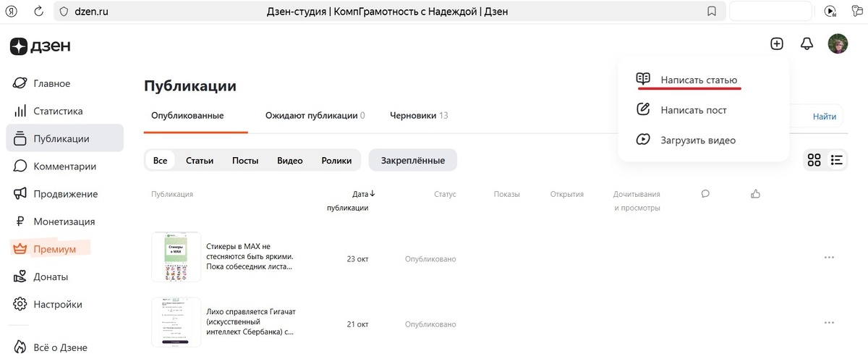Filter publications by Статьи

tap(200, 161)
